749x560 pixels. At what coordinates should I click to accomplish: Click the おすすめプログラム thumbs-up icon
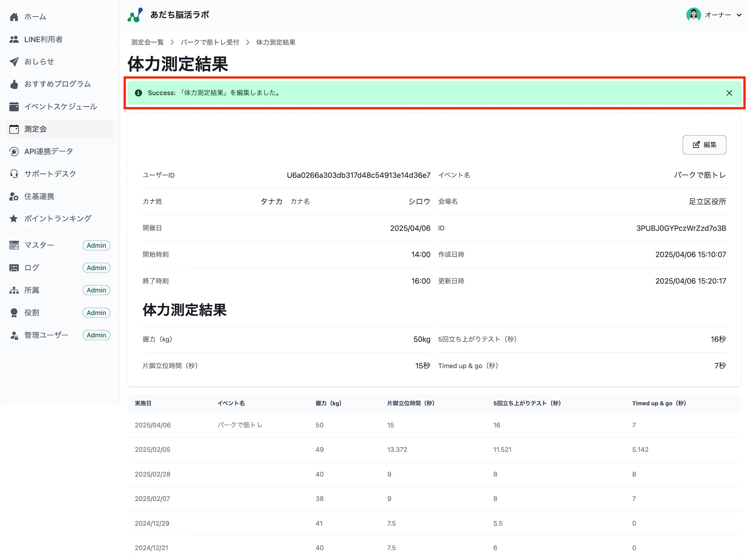pos(14,84)
